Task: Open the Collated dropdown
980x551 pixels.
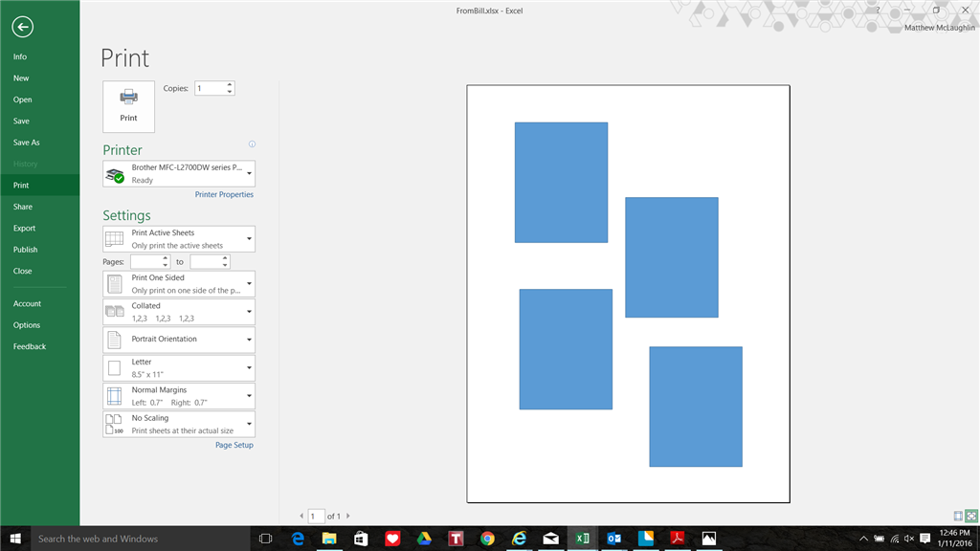Action: click(x=179, y=312)
